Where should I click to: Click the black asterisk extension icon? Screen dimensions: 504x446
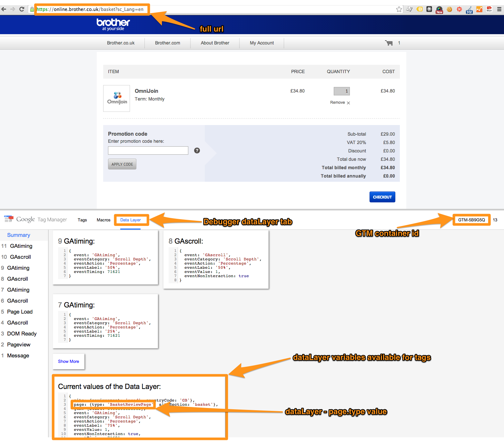tap(429, 9)
